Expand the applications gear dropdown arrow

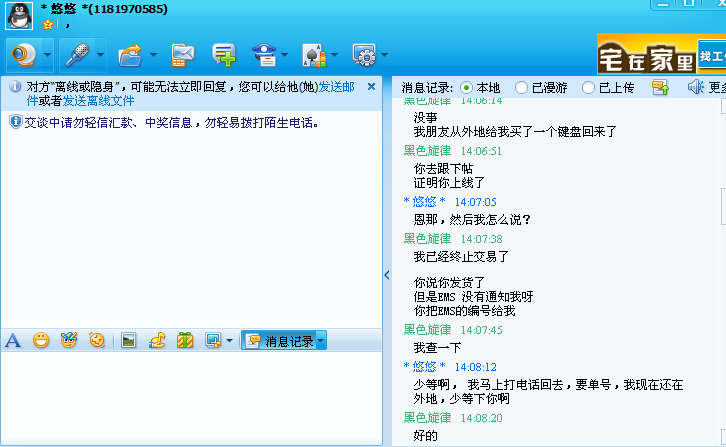point(384,55)
